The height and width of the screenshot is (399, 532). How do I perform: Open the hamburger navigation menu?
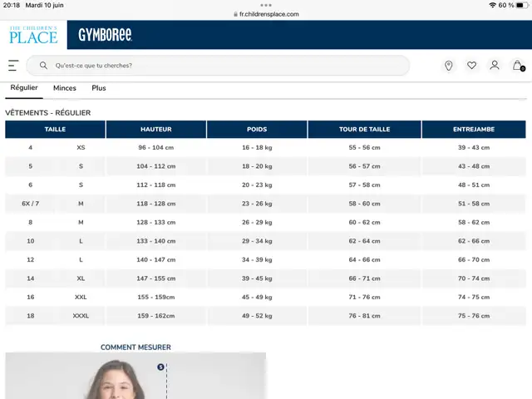(13, 66)
